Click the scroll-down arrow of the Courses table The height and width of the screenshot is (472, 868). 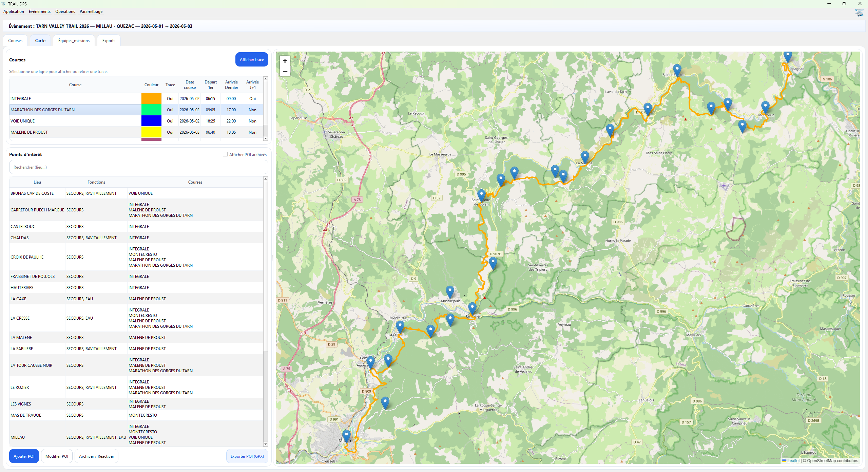266,138
